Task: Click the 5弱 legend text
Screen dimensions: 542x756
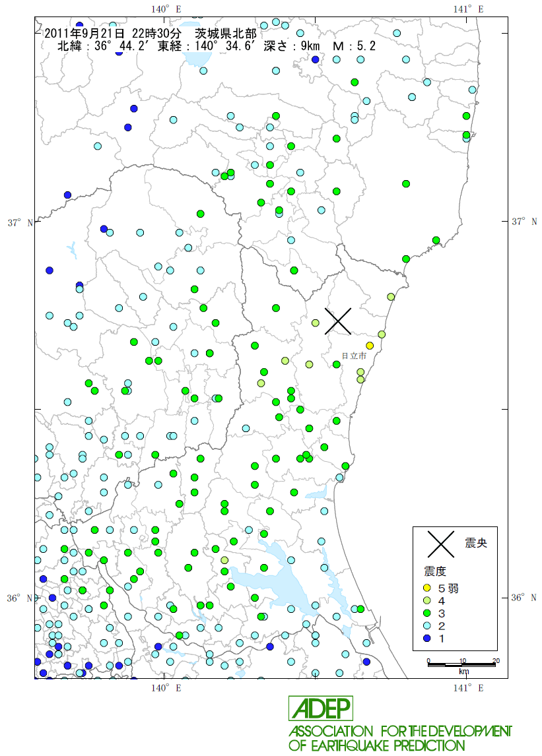Action: [x=448, y=588]
